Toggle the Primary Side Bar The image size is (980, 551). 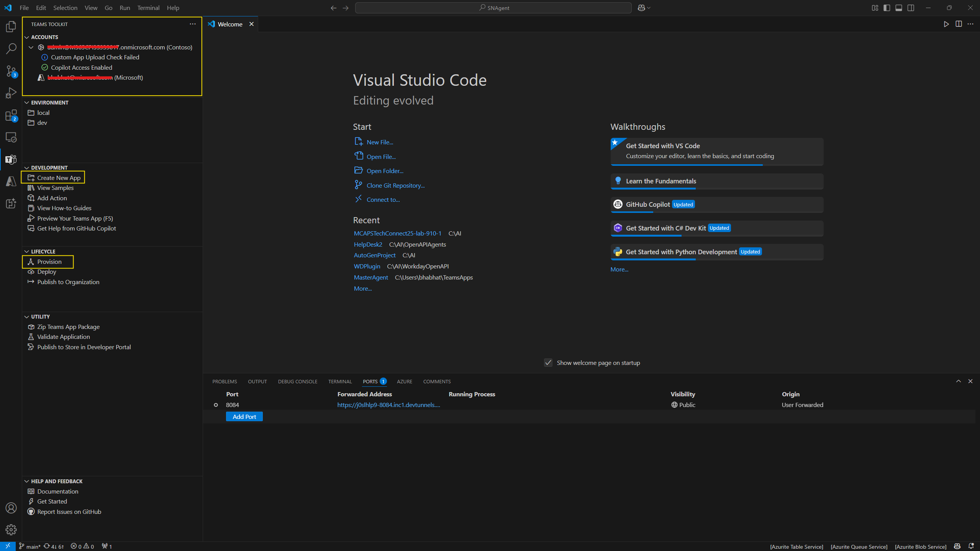pyautogui.click(x=887, y=8)
